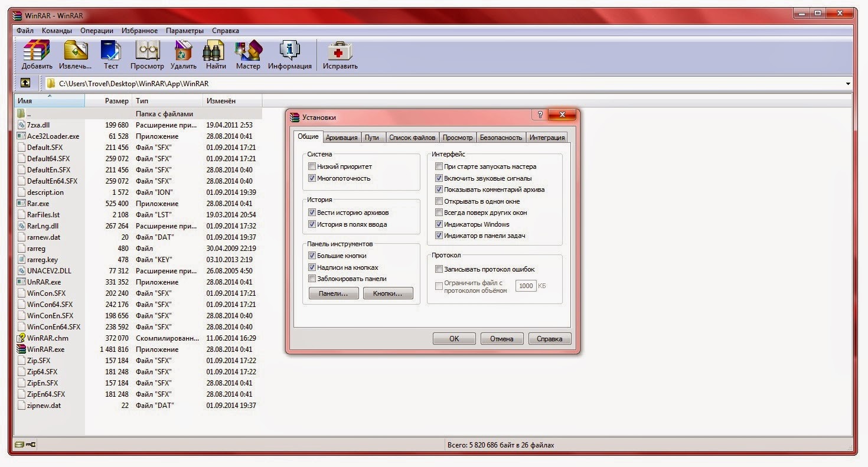Click the protocol size field showing 1000
Image resolution: width=868 pixels, height=467 pixels.
526,286
